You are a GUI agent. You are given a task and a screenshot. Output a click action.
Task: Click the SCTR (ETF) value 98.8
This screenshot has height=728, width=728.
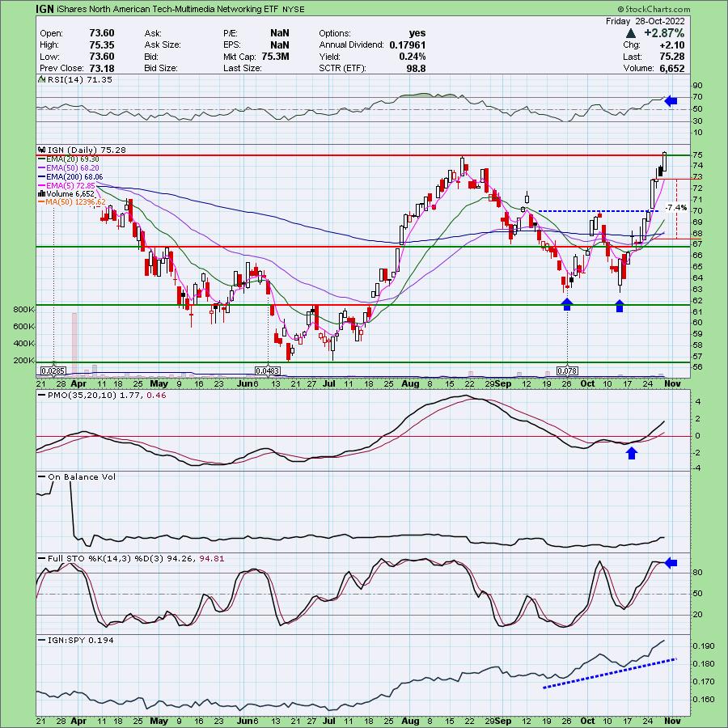(416, 68)
